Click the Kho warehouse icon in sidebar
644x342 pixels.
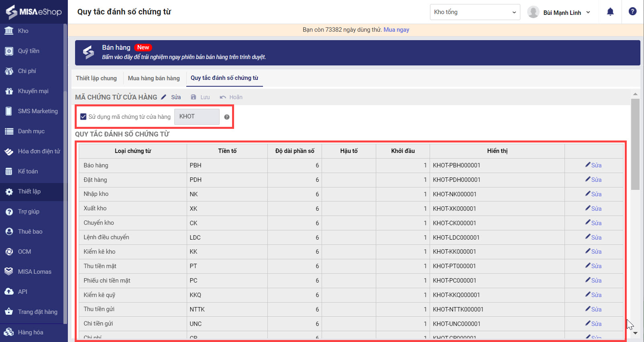[x=9, y=31]
